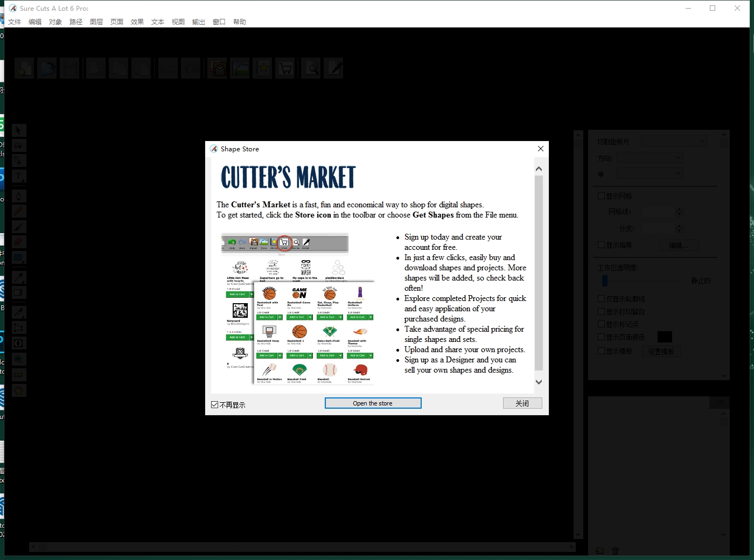Select the Lasso selection tool

(19, 145)
